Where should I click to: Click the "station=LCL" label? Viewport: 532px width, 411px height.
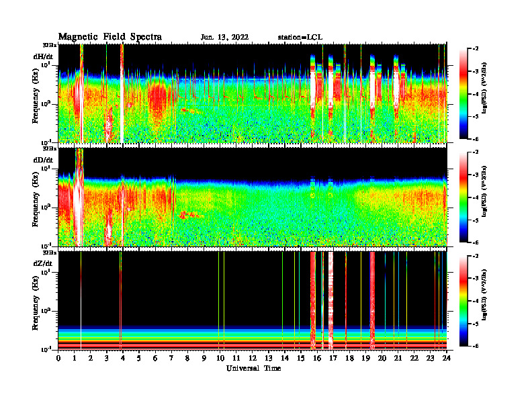pos(300,38)
